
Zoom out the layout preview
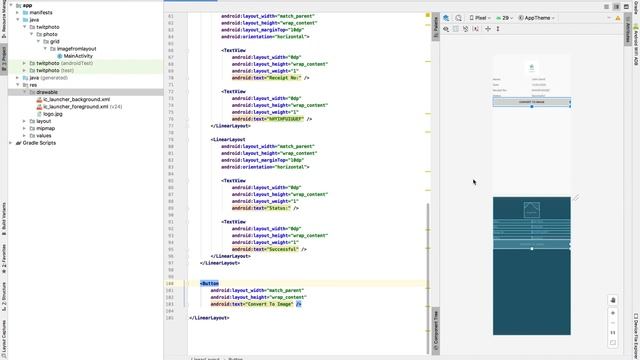tap(613, 323)
